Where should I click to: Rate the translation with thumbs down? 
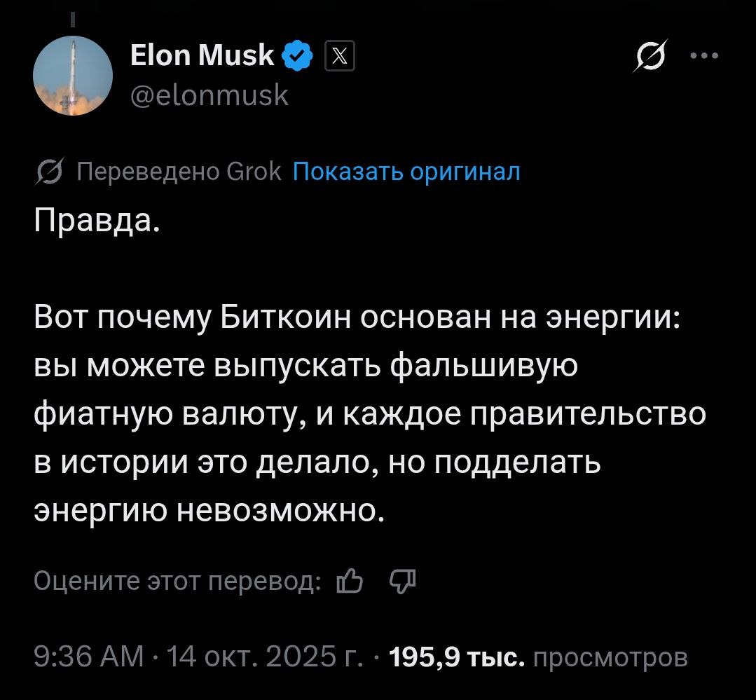click(402, 581)
